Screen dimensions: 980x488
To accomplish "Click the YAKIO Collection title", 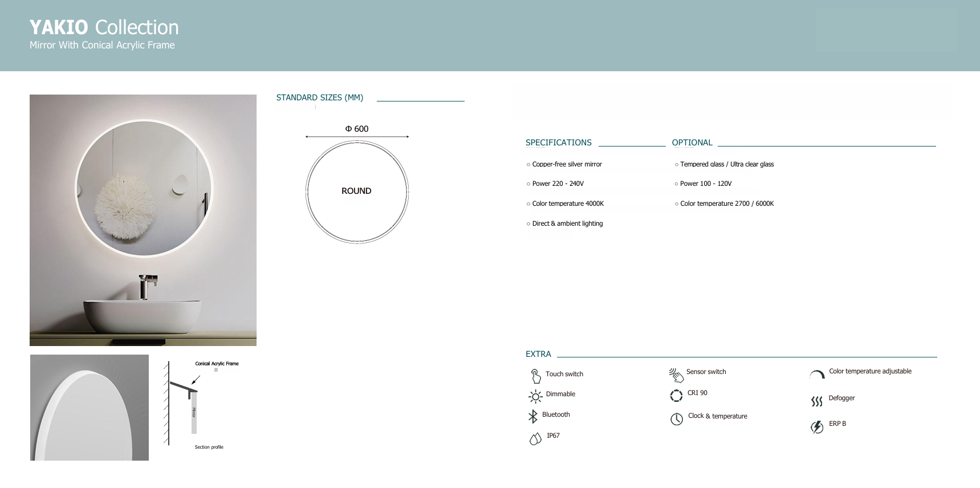I will coord(104,27).
